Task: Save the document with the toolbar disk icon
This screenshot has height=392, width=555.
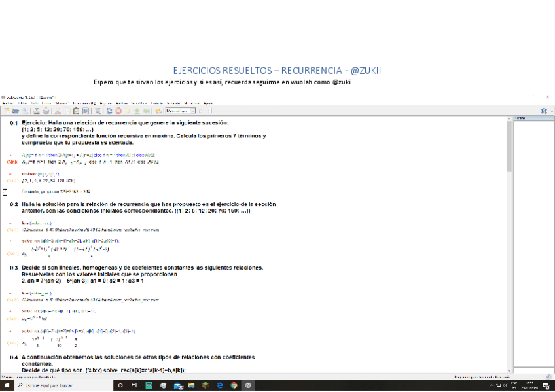Action: pyautogui.click(x=25, y=111)
